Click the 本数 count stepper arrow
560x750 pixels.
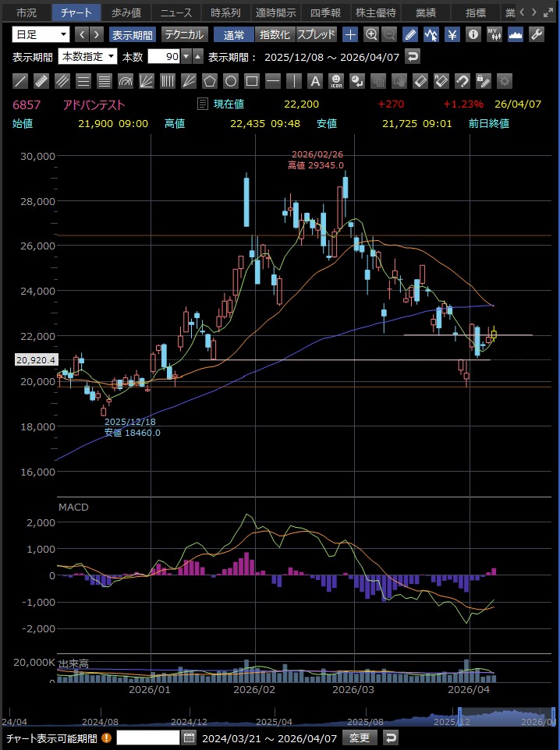197,56
